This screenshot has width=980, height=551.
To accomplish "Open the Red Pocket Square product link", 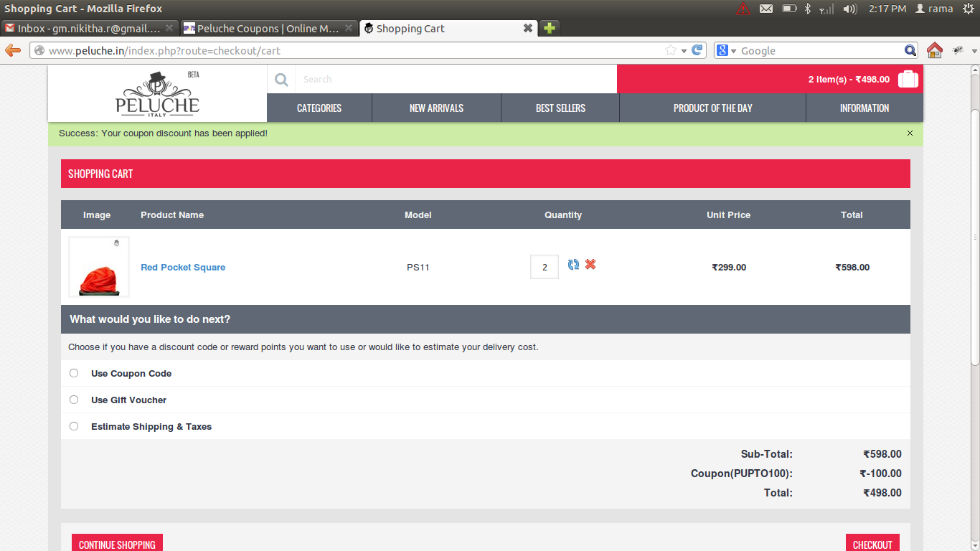I will pos(183,268).
